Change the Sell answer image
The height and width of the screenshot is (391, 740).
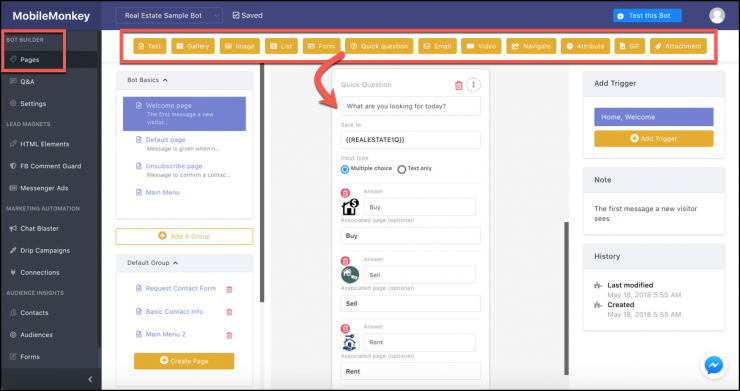pos(350,274)
